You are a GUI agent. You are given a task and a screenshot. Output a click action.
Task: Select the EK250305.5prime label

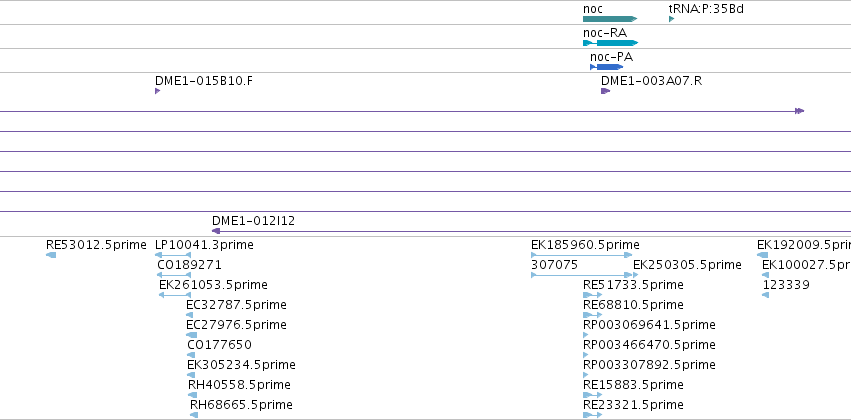click(687, 265)
